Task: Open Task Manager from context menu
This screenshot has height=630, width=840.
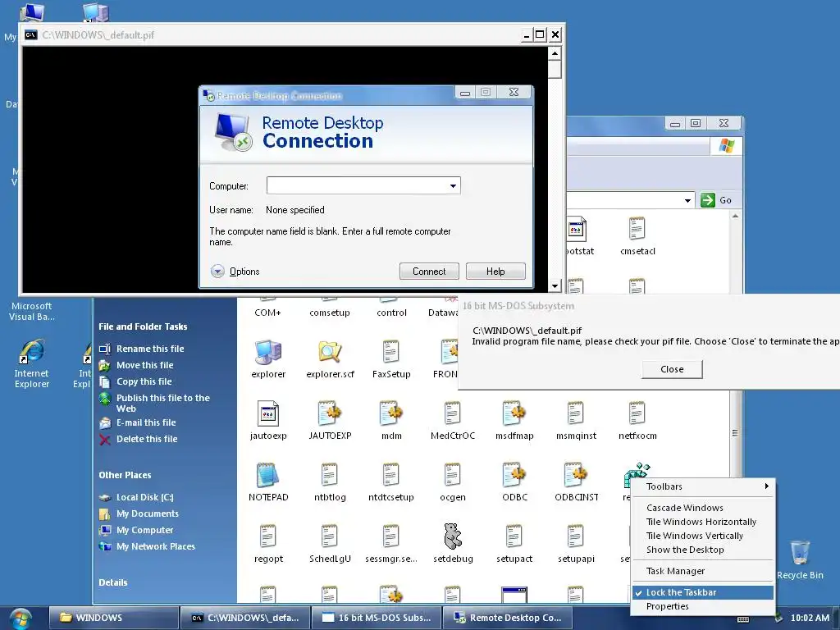Action: (703, 571)
